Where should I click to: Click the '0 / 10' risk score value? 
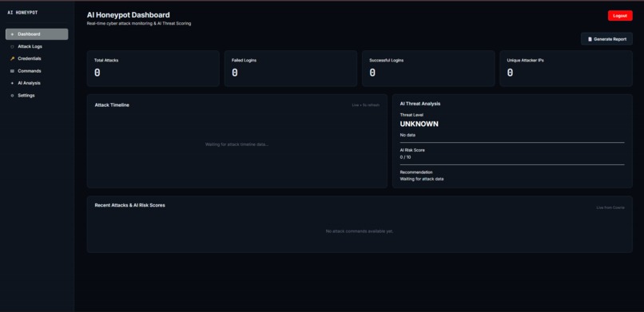(405, 157)
